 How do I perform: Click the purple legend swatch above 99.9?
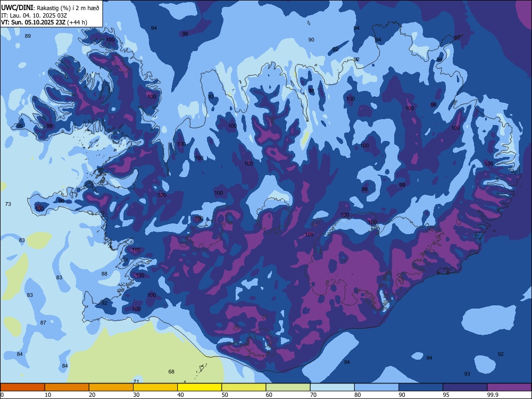click(x=509, y=387)
